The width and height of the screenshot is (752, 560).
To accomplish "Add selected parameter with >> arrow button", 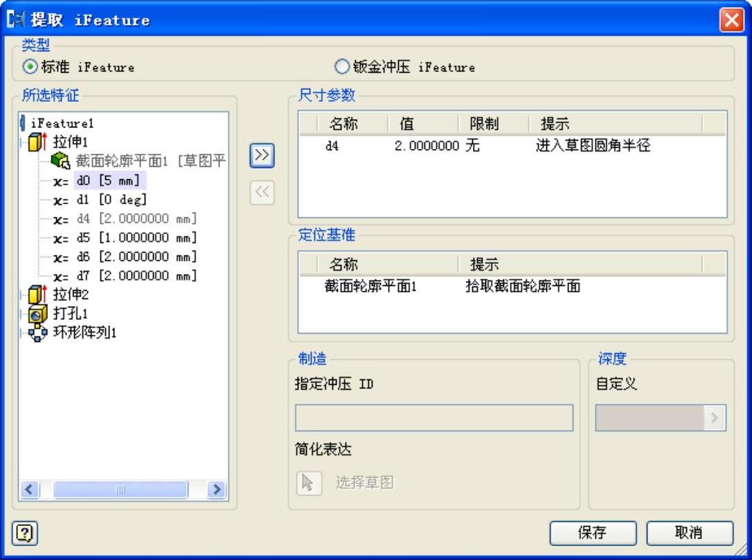I will coord(262,155).
